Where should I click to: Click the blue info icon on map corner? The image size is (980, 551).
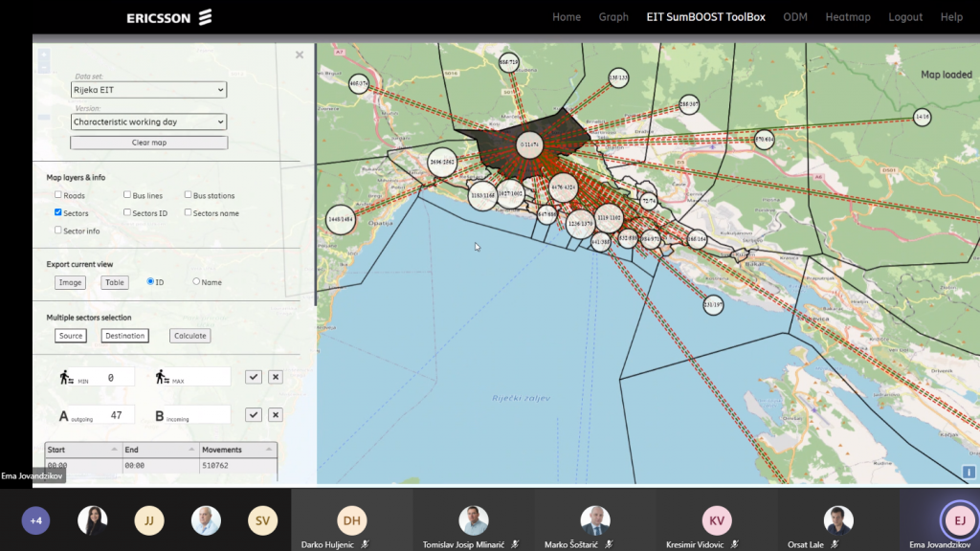point(969,473)
